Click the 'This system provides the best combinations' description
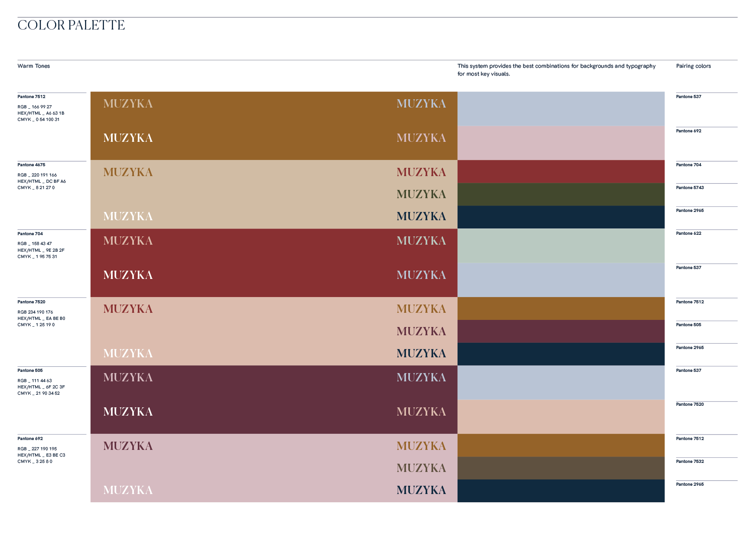Image resolution: width=756 pixels, height=535 pixels. pos(556,70)
